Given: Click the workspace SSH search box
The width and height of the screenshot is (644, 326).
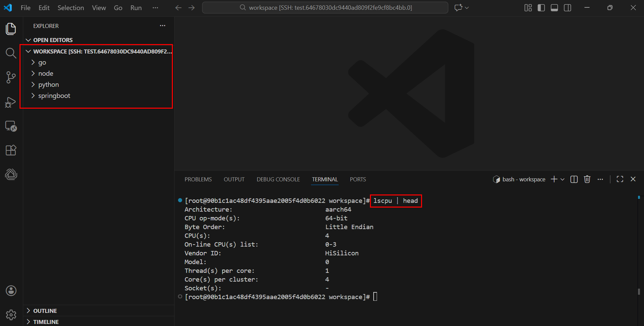Looking at the screenshot, I should click(x=325, y=8).
